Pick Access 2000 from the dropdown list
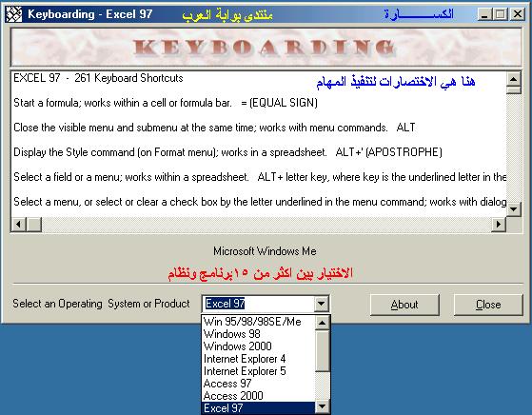 (x=259, y=396)
